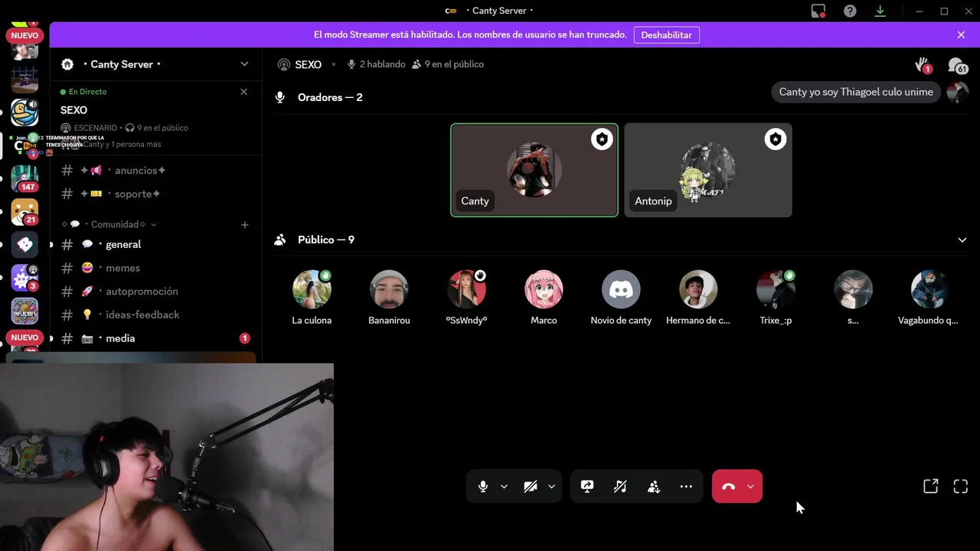Open microphone options dropdown arrow
This screenshot has height=551, width=980.
coord(504,487)
